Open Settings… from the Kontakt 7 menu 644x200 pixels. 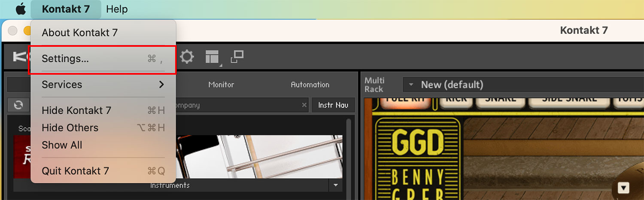point(103,59)
